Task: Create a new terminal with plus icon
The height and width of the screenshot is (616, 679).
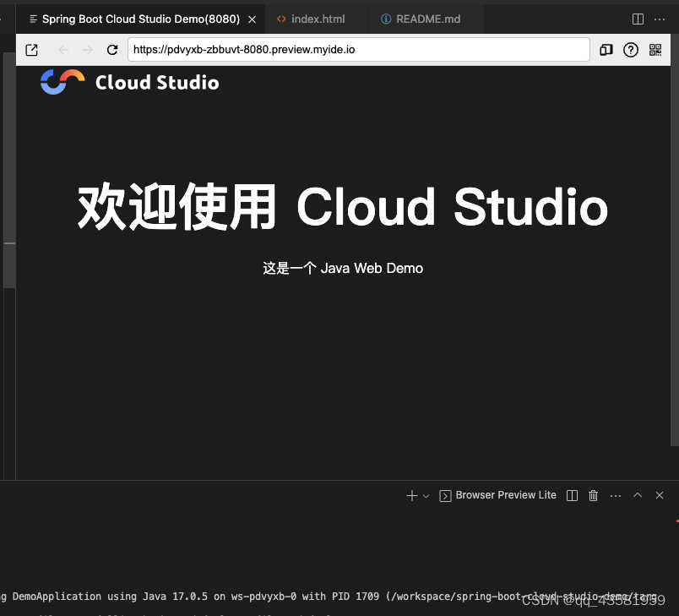Action: click(412, 495)
